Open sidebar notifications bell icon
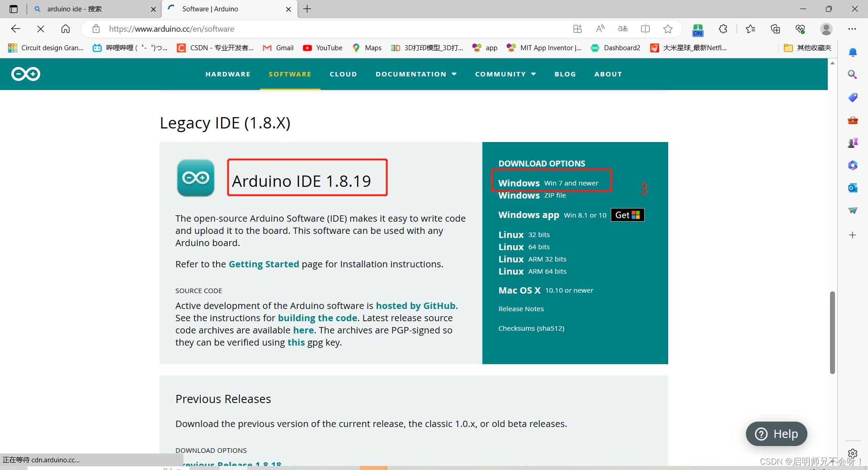 [x=853, y=52]
